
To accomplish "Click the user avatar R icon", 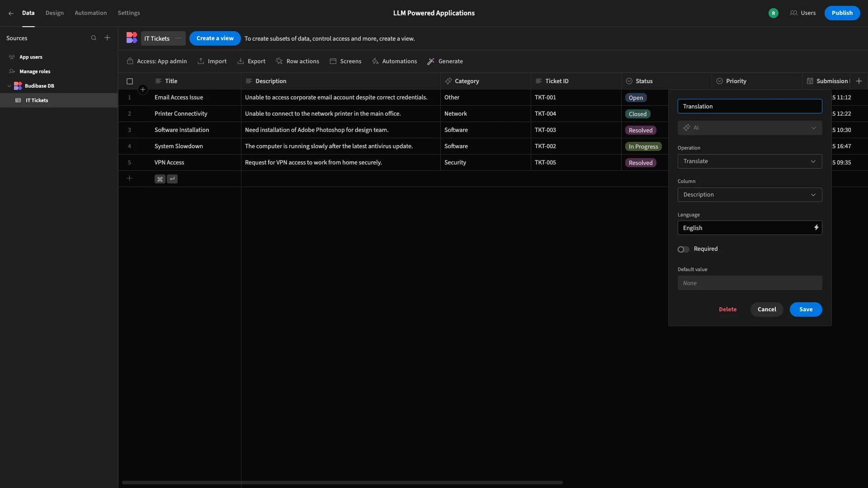I will click(774, 13).
